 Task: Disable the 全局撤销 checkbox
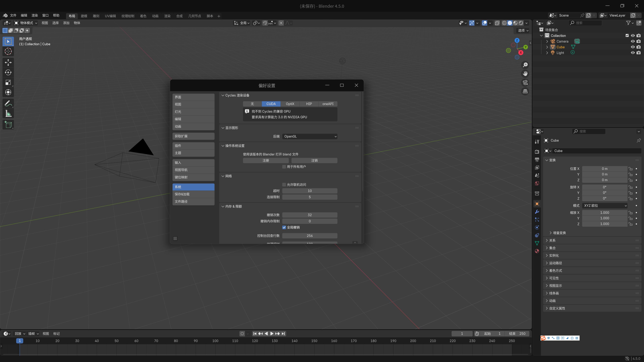click(284, 227)
